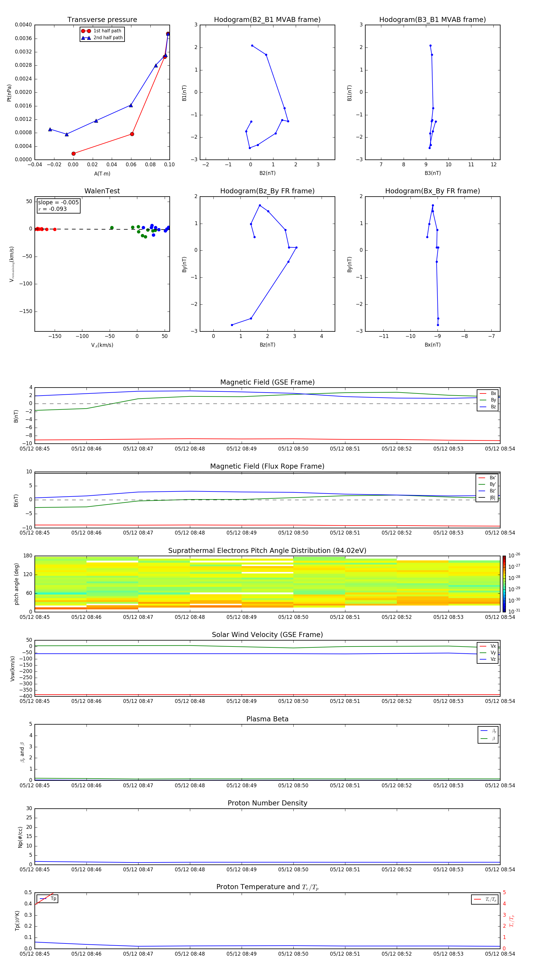Click the 'Te/Tp' legend entry

pos(485,899)
